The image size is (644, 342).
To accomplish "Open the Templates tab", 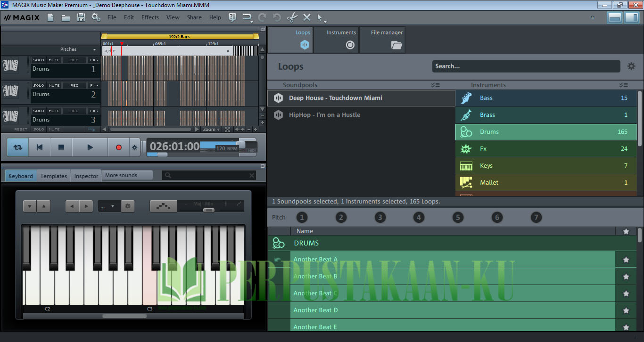I will tap(54, 176).
